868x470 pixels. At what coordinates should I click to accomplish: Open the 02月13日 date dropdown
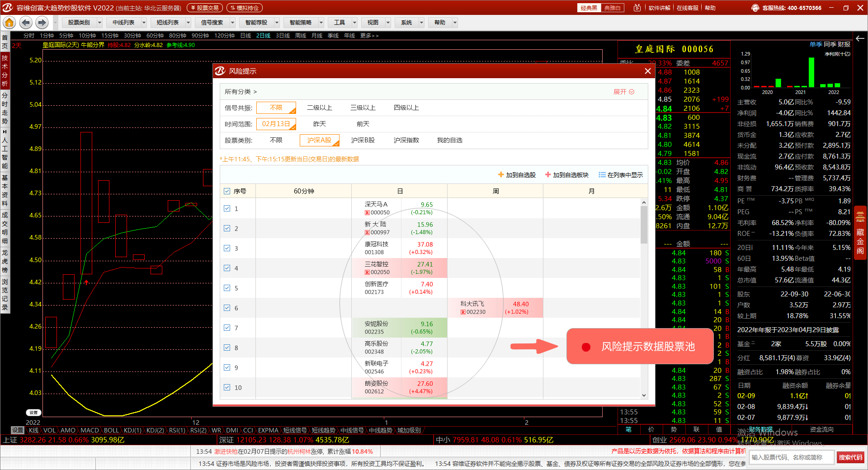[x=276, y=124]
